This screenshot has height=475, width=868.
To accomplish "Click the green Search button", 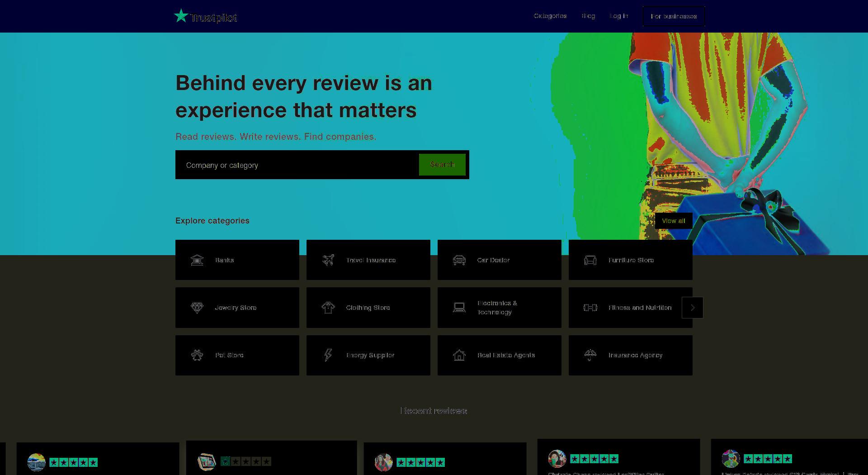I will [442, 165].
